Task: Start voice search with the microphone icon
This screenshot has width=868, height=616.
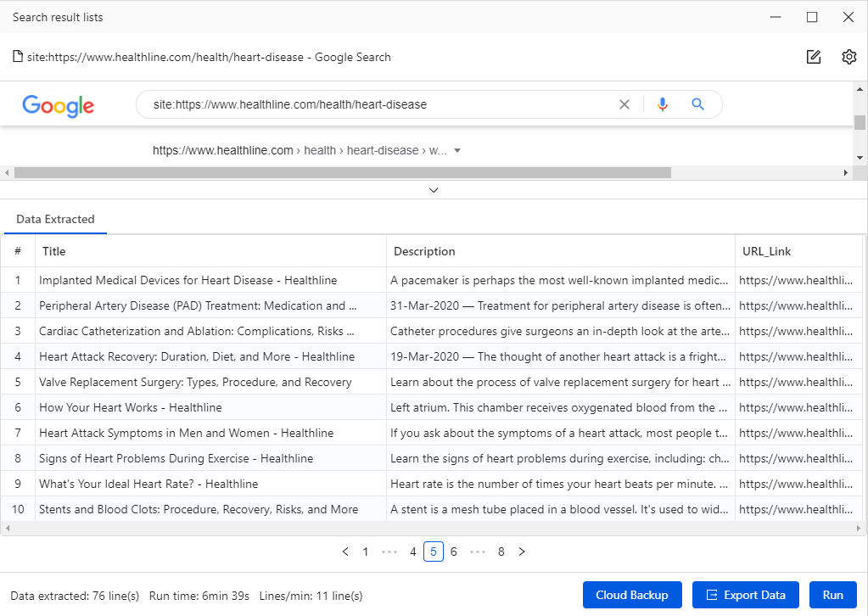Action: point(662,104)
